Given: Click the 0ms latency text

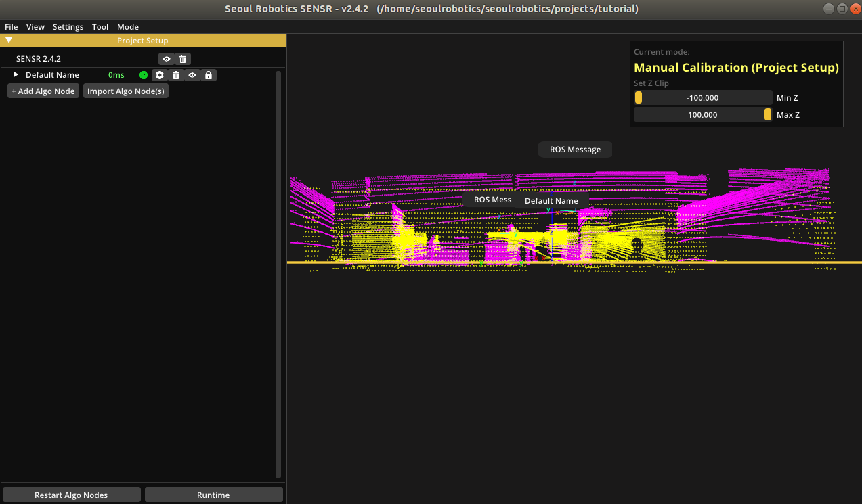Looking at the screenshot, I should tap(116, 75).
